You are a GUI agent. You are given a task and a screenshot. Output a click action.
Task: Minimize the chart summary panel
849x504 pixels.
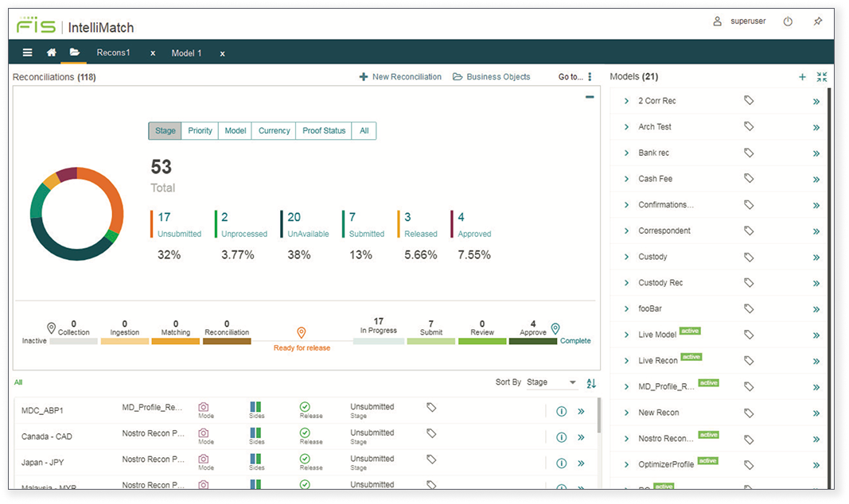click(x=590, y=97)
